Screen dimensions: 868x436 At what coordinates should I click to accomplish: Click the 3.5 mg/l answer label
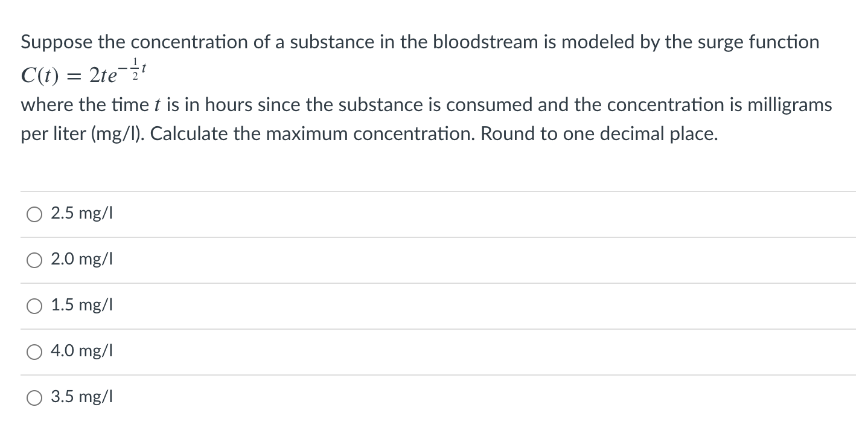(x=81, y=397)
